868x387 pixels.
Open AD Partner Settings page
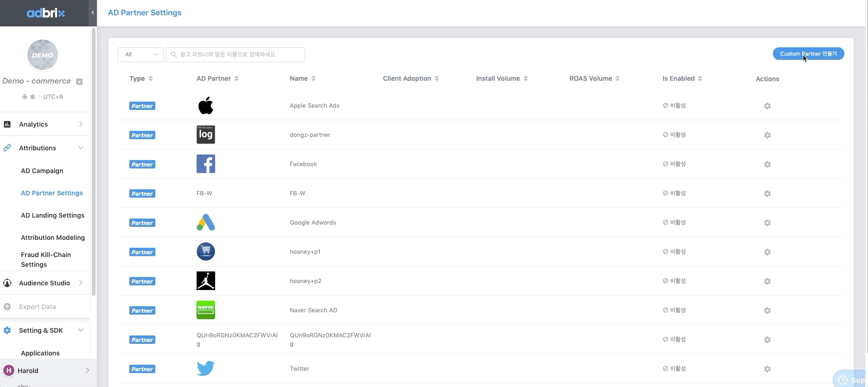tap(52, 193)
